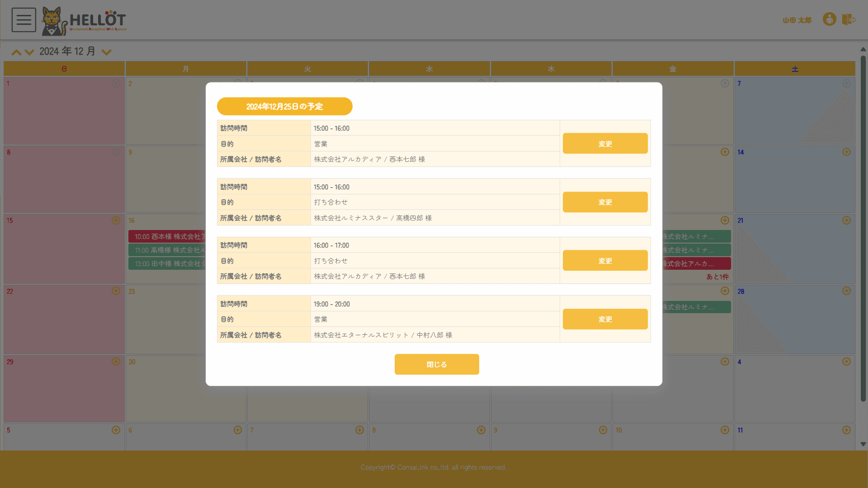
Task: Change the first 15:00 営業 appointment
Action: point(605,143)
